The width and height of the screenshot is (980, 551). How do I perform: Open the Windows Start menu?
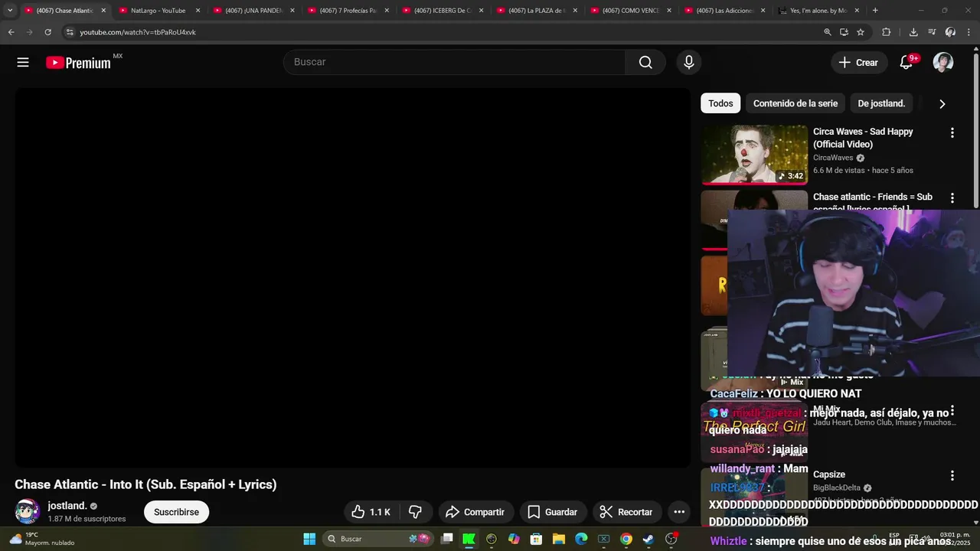(x=309, y=539)
